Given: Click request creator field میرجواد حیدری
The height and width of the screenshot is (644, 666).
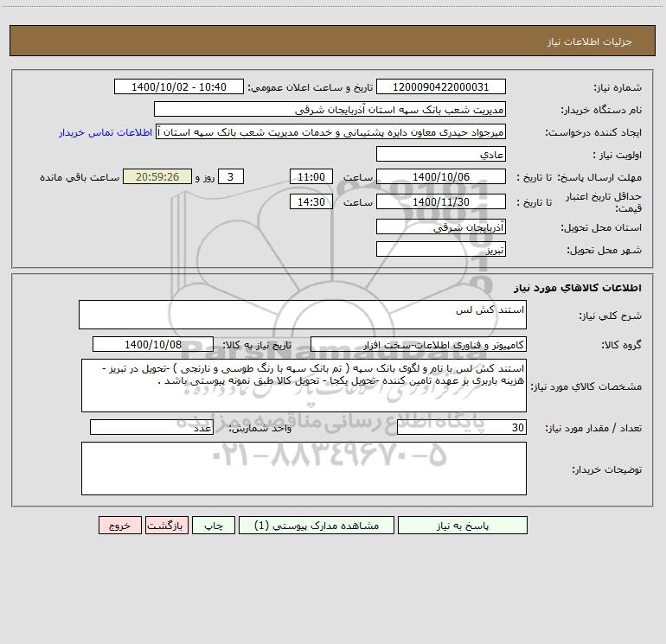Looking at the screenshot, I should [331, 131].
